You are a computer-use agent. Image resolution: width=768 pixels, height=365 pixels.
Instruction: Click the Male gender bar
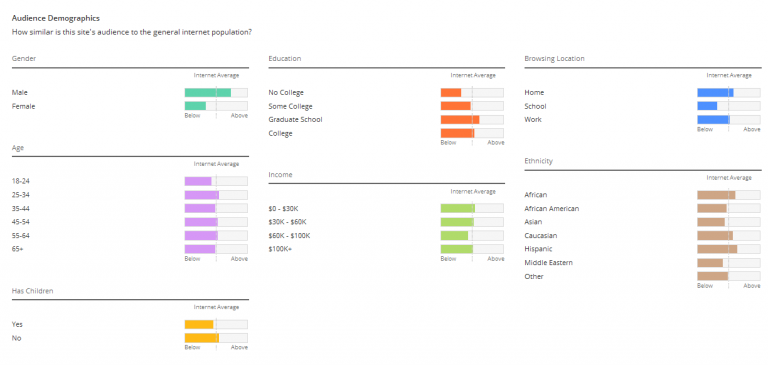point(216,93)
